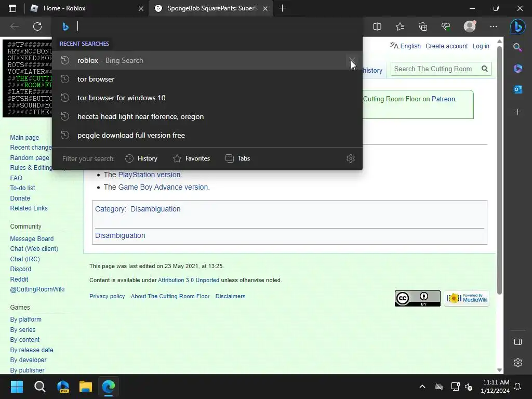
Task: Open the Outlook sidebar icon
Action: (517, 89)
